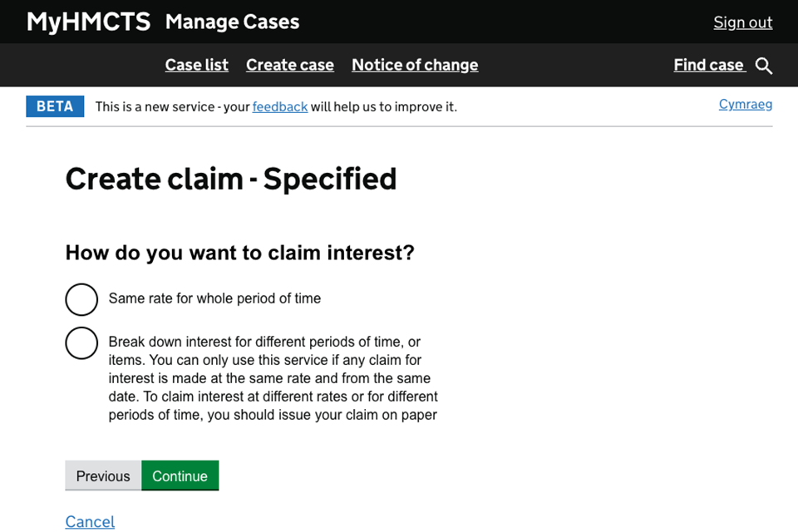The width and height of the screenshot is (798, 532).
Task: Click the 'Create claim - Specified' page heading
Action: (231, 179)
